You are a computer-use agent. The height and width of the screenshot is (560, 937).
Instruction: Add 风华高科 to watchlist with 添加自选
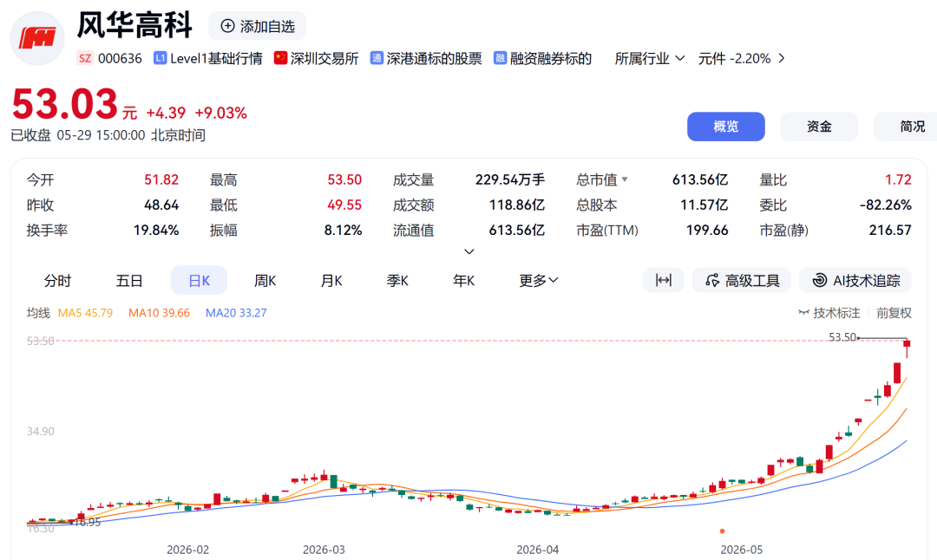pyautogui.click(x=257, y=26)
